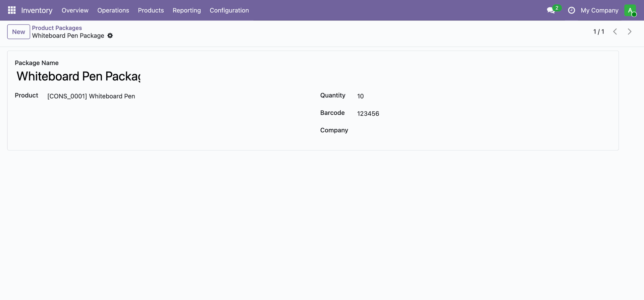Open the Operations menu
The height and width of the screenshot is (300, 644).
tap(113, 10)
